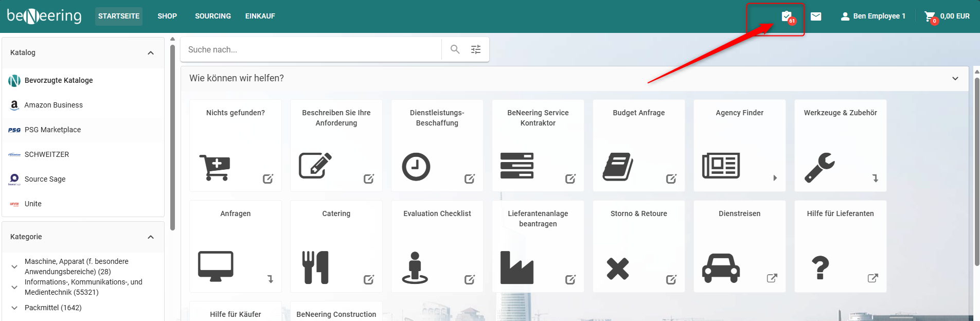Click small edit icon on Catering tile
This screenshot has width=980, height=321.
coord(369,279)
